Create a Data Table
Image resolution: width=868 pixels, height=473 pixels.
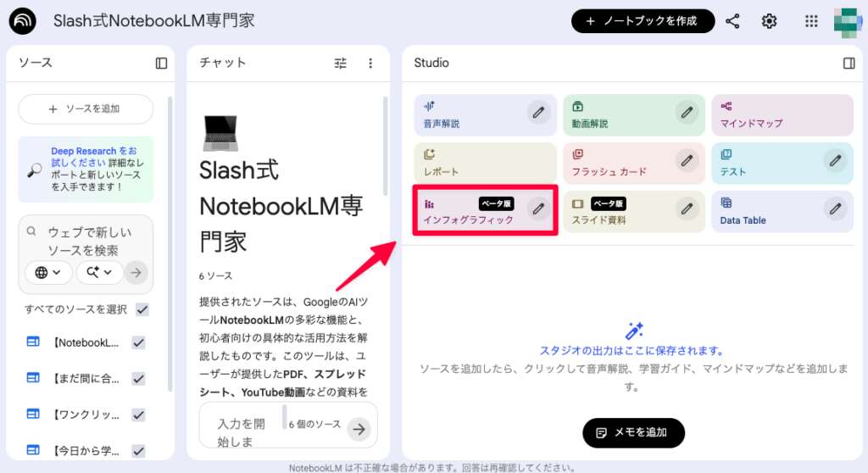[782, 211]
